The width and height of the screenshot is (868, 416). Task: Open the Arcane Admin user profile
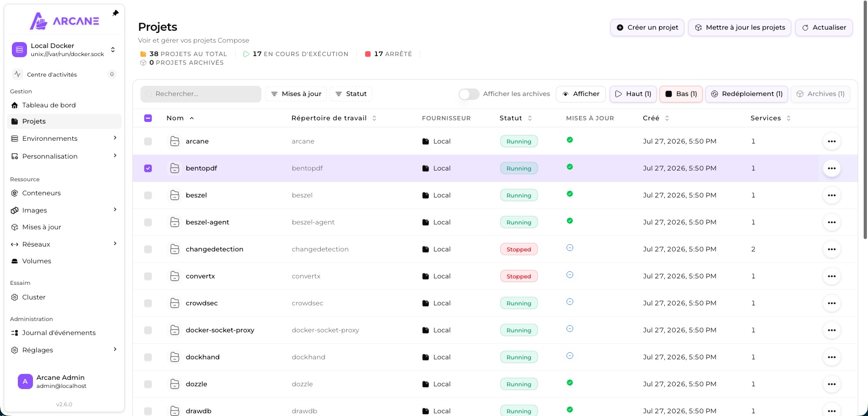pyautogui.click(x=64, y=381)
